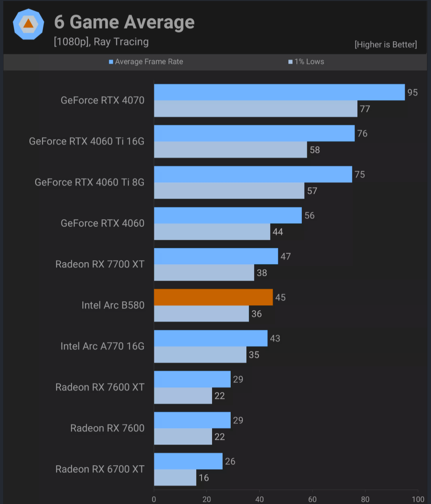Click the Radeon RX 7700 XT average bar
Screen dimensions: 431x504
(216, 256)
